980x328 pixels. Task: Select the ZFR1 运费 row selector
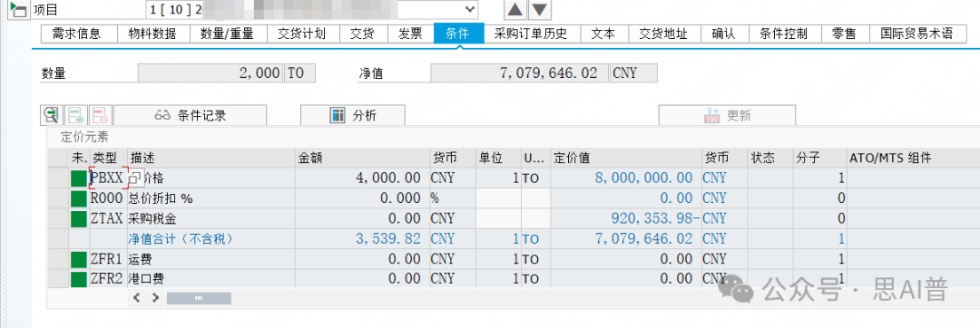[59, 259]
